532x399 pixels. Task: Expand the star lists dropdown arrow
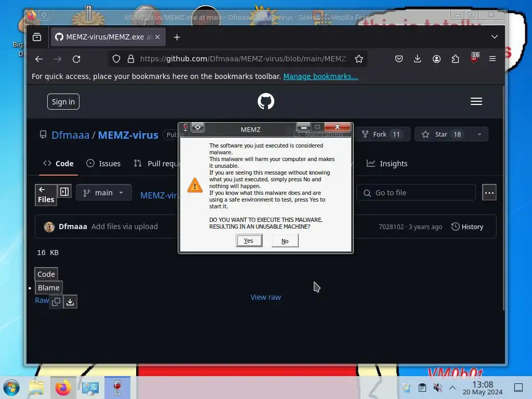tap(480, 135)
